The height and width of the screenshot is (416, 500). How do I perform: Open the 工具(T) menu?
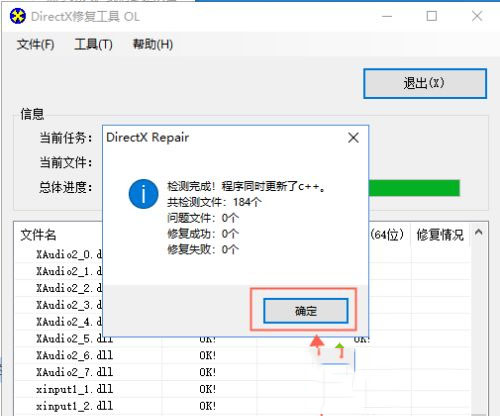[93, 44]
